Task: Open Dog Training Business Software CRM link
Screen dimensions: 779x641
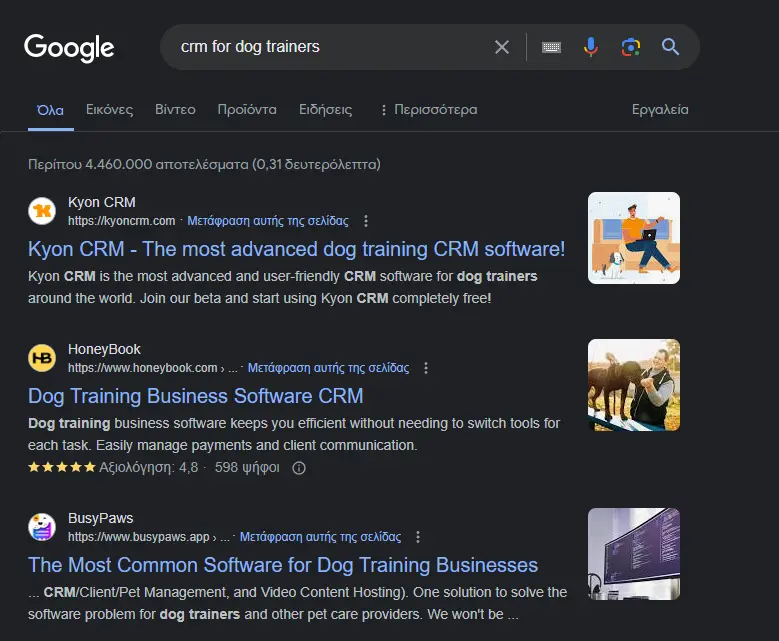Action: pos(196,396)
